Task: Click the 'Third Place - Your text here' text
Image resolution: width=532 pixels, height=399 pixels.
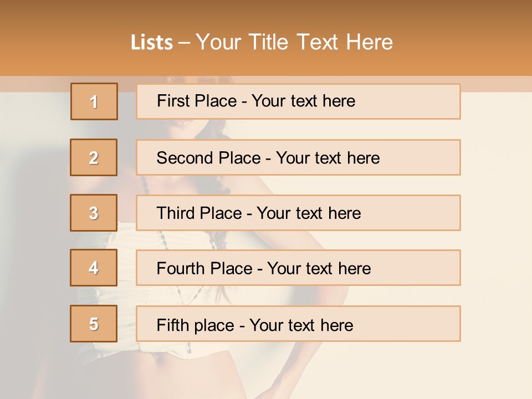Action: tap(258, 213)
